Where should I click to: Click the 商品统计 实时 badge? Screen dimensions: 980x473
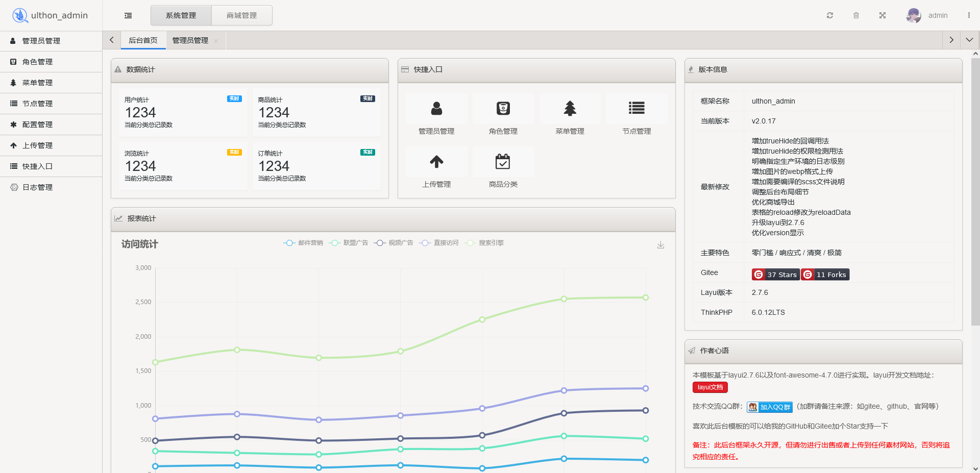click(x=367, y=98)
